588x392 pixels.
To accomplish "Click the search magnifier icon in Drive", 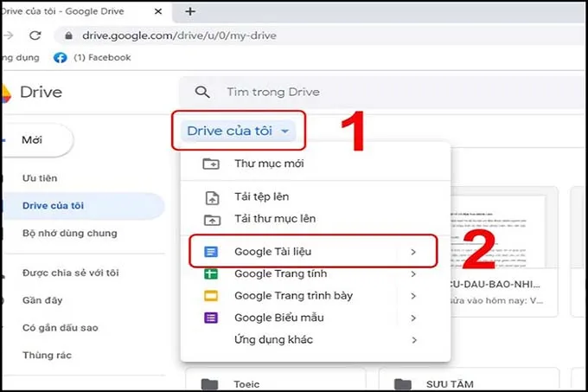I will click(202, 92).
